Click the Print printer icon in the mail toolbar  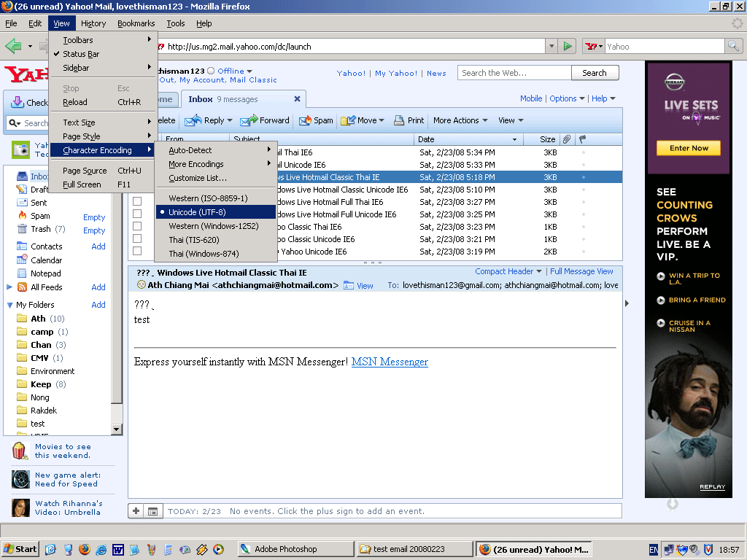(399, 120)
